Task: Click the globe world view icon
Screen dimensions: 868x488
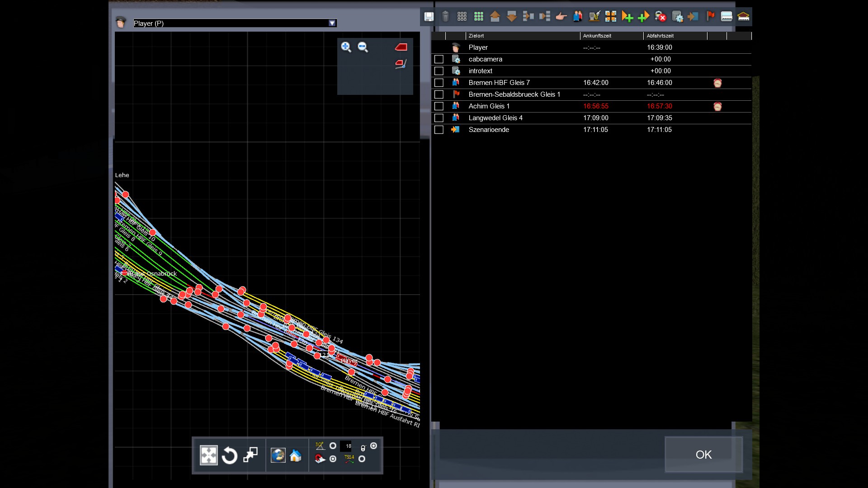Action: coord(278,455)
